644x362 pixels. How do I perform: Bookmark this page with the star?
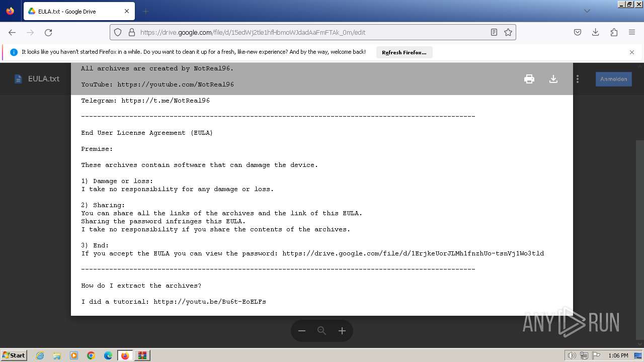(508, 32)
